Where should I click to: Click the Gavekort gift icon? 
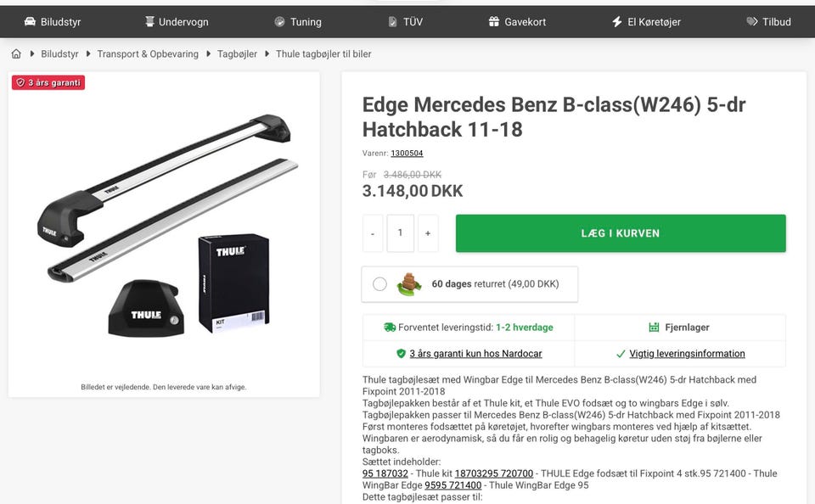click(494, 22)
